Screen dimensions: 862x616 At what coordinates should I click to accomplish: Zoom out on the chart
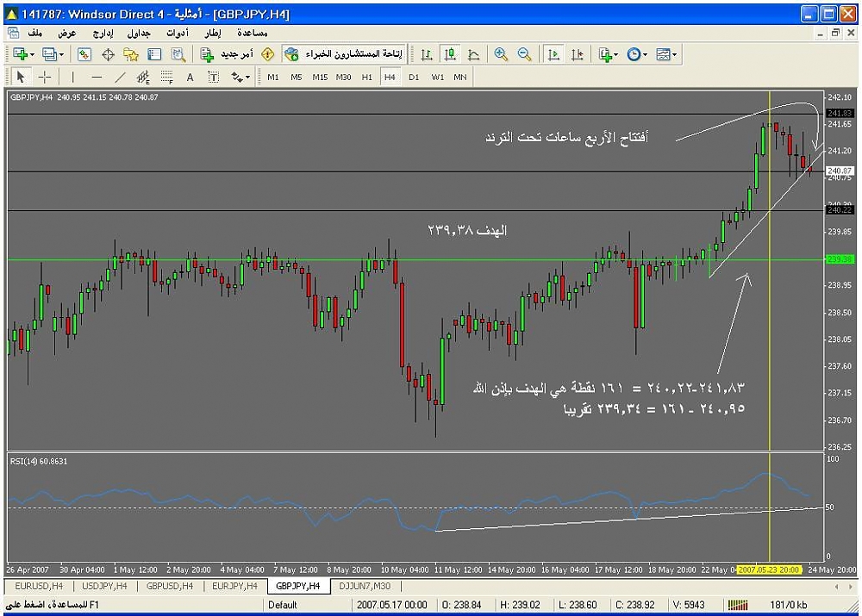(x=524, y=54)
